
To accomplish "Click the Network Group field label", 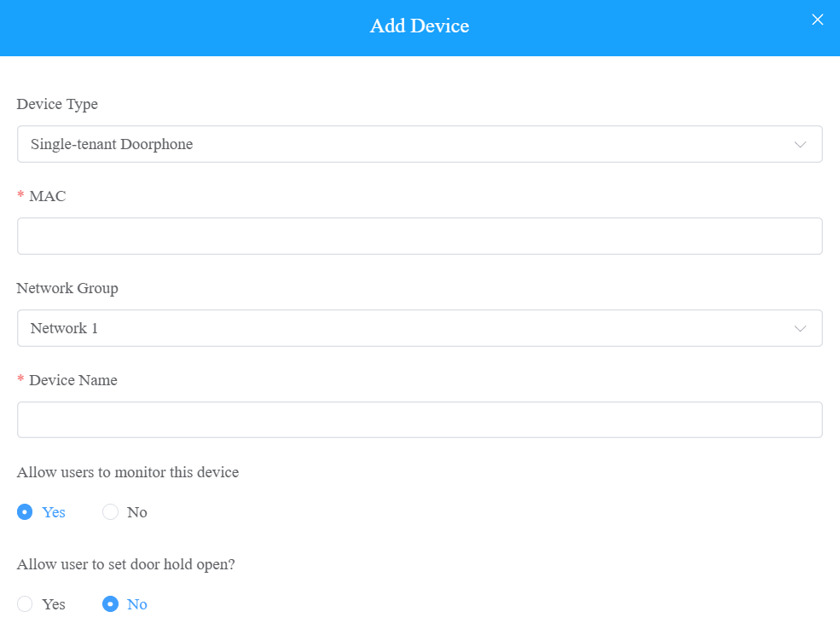I will 67,288.
